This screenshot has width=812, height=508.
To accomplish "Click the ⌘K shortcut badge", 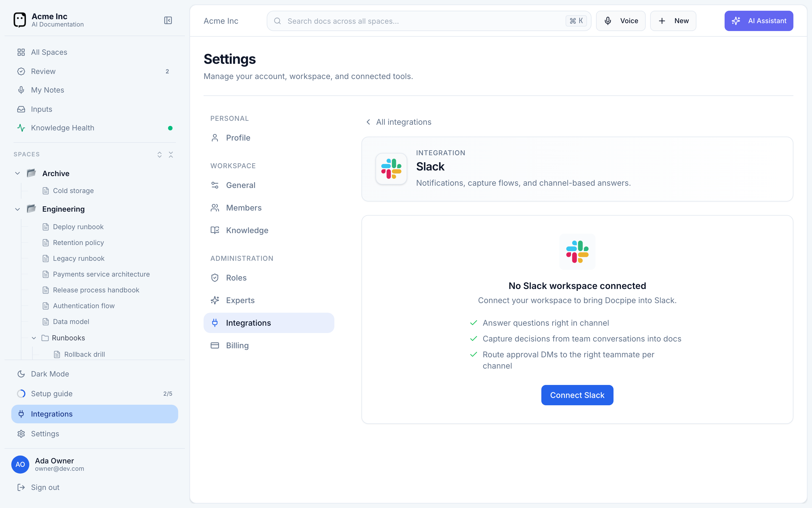I will (576, 21).
